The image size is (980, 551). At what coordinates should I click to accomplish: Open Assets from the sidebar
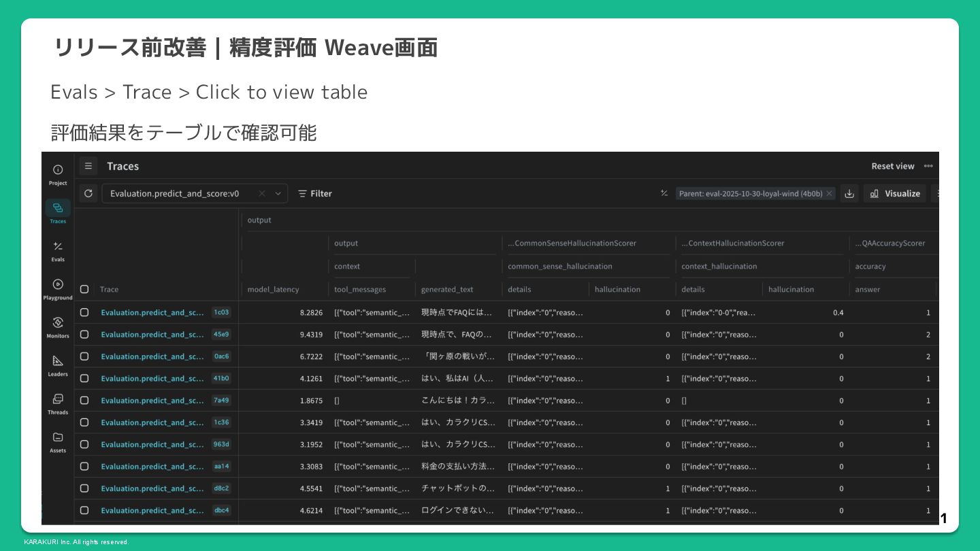58,441
